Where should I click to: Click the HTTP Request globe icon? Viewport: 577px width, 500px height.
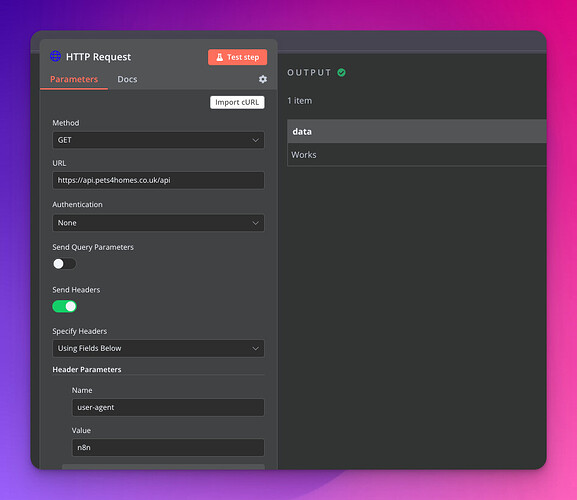point(56,56)
